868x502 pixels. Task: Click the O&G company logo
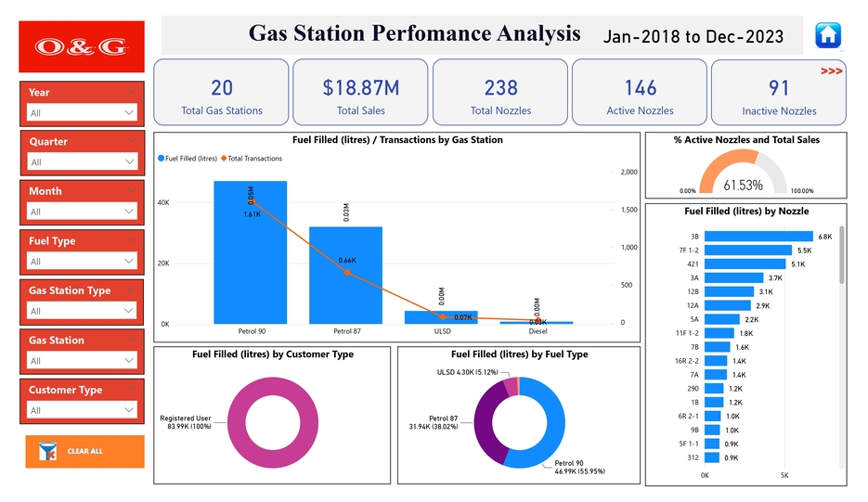click(82, 47)
